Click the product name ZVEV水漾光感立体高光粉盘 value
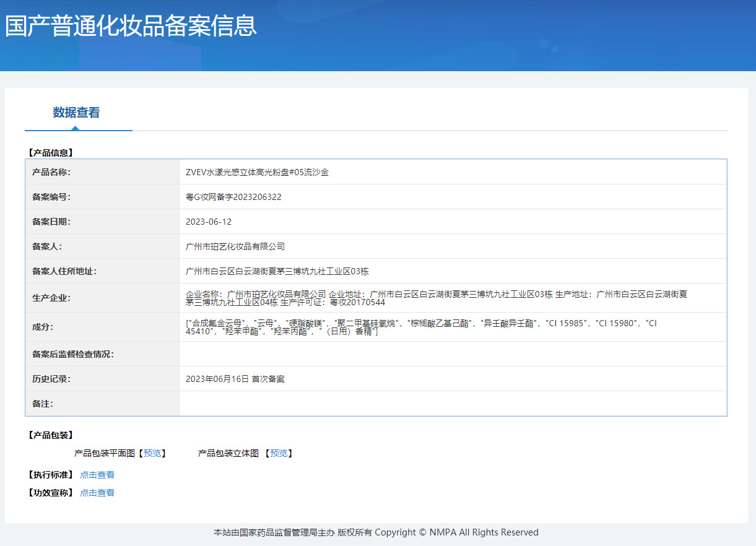This screenshot has height=546, width=756. point(257,172)
